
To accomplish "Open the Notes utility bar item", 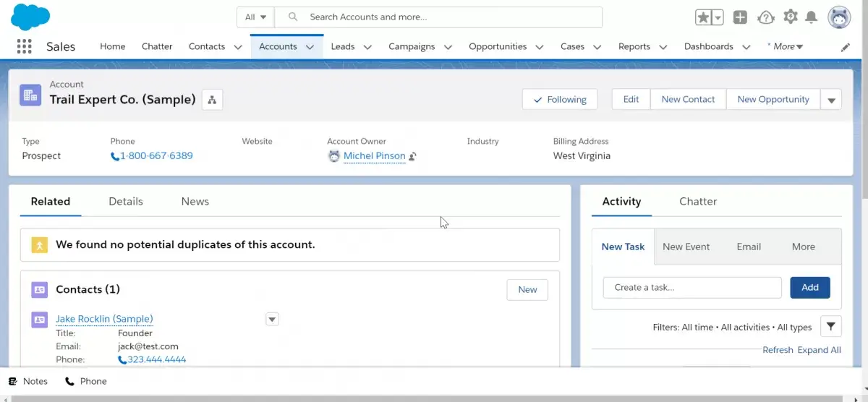I will [x=28, y=381].
